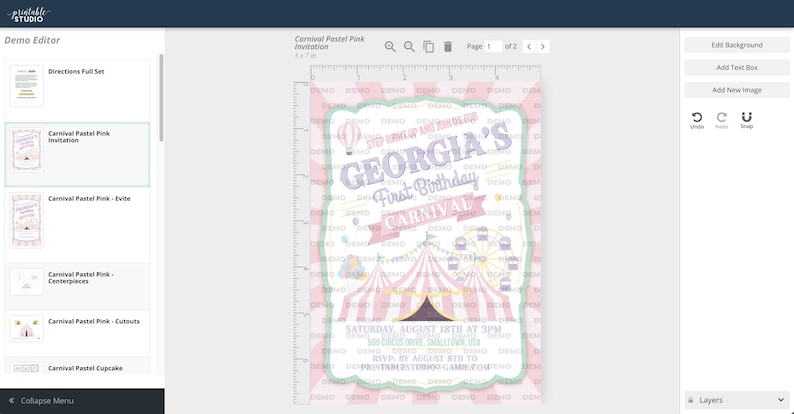Click the Page number input field
This screenshot has width=794, height=414.
coord(493,46)
